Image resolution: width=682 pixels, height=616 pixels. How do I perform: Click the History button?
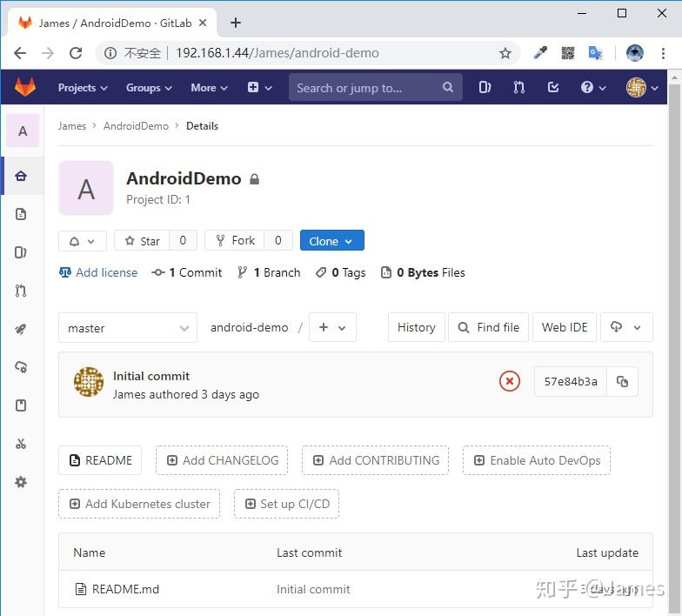[x=416, y=327]
